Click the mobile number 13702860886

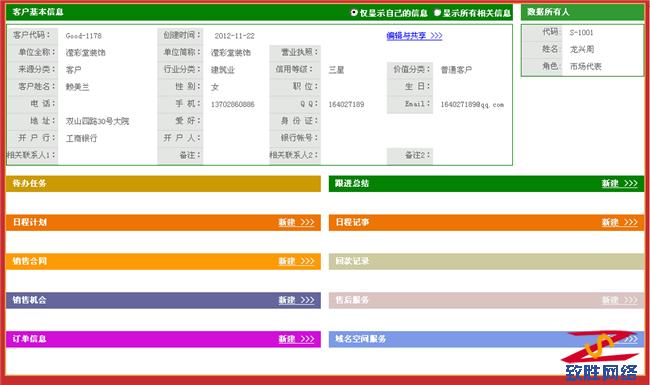point(233,104)
